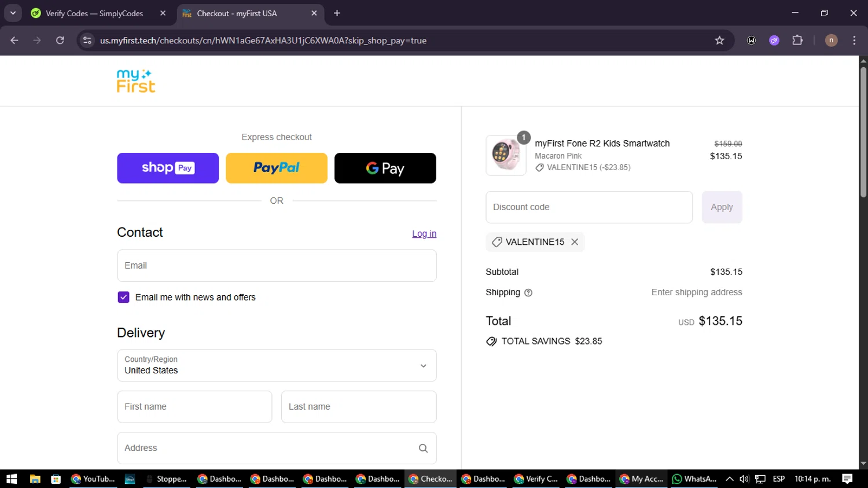This screenshot has height=488, width=868.
Task: Remove the VALENTINE15 discount tag
Action: click(x=575, y=242)
